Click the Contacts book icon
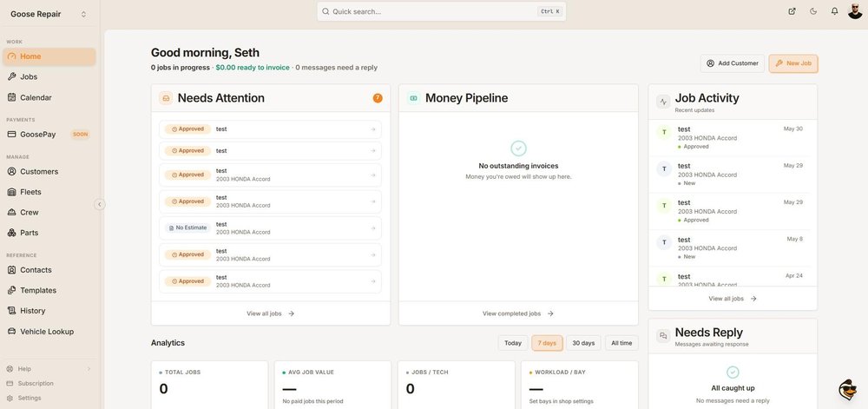This screenshot has width=868, height=409. [x=11, y=270]
